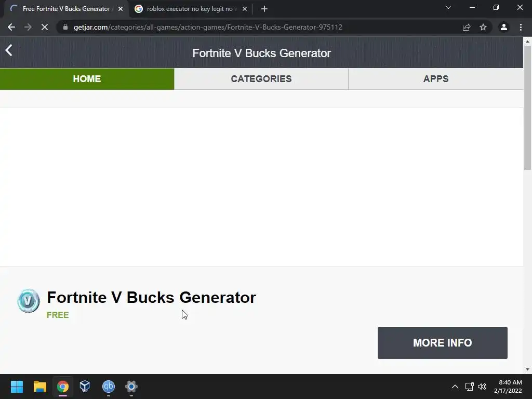Open VirtualBox from the taskbar
This screenshot has height=399, width=532.
[x=85, y=387]
